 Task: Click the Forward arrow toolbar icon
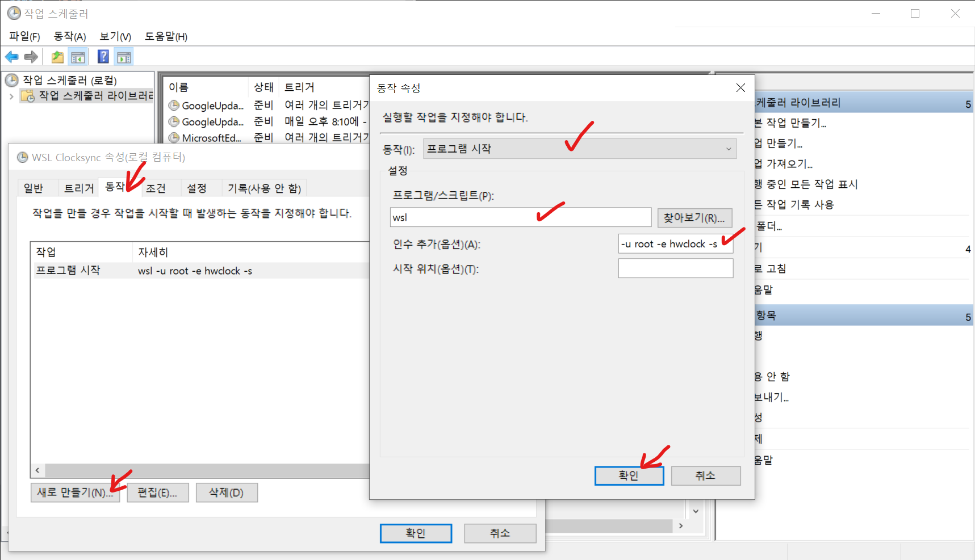click(x=31, y=57)
